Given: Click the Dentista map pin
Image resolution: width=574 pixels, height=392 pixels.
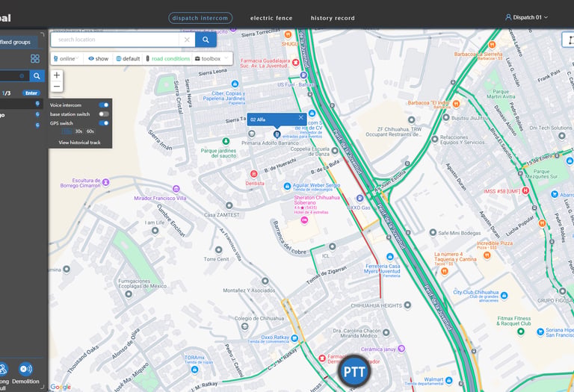Looking at the screenshot, I should tap(253, 173).
